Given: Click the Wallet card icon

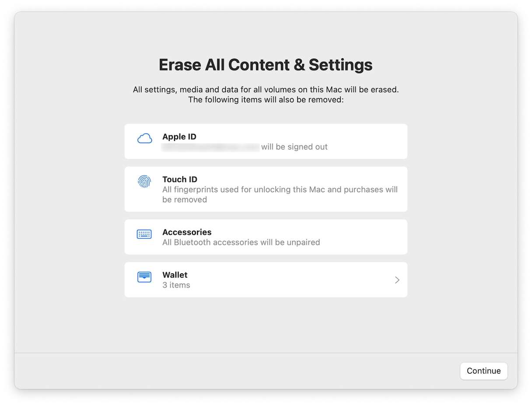Looking at the screenshot, I should [x=144, y=277].
